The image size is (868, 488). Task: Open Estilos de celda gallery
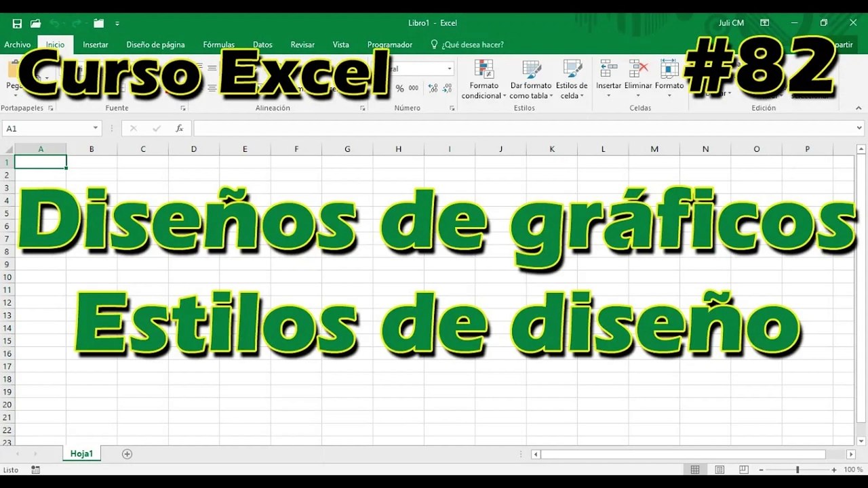click(572, 80)
